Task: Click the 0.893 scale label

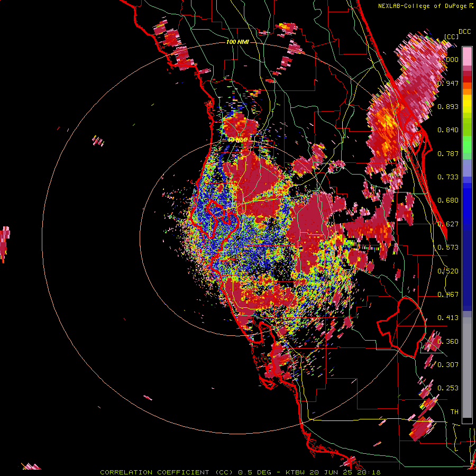Action: click(448, 106)
